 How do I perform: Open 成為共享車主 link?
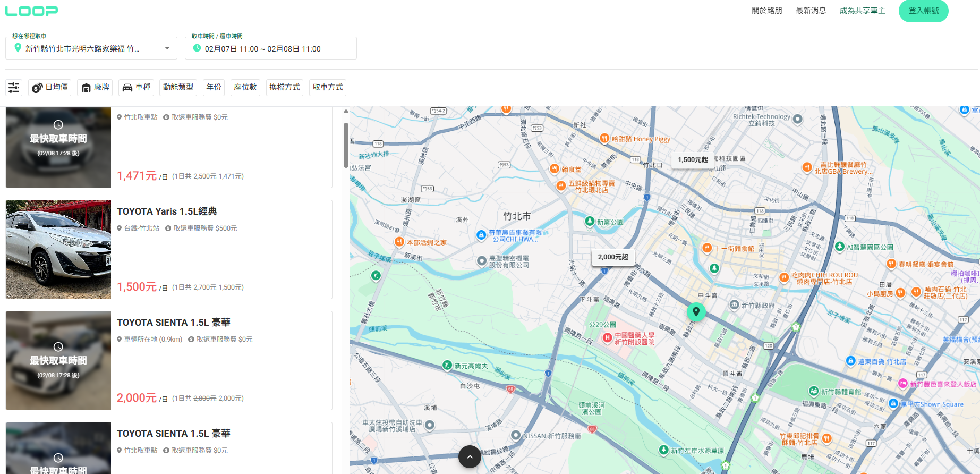click(862, 11)
